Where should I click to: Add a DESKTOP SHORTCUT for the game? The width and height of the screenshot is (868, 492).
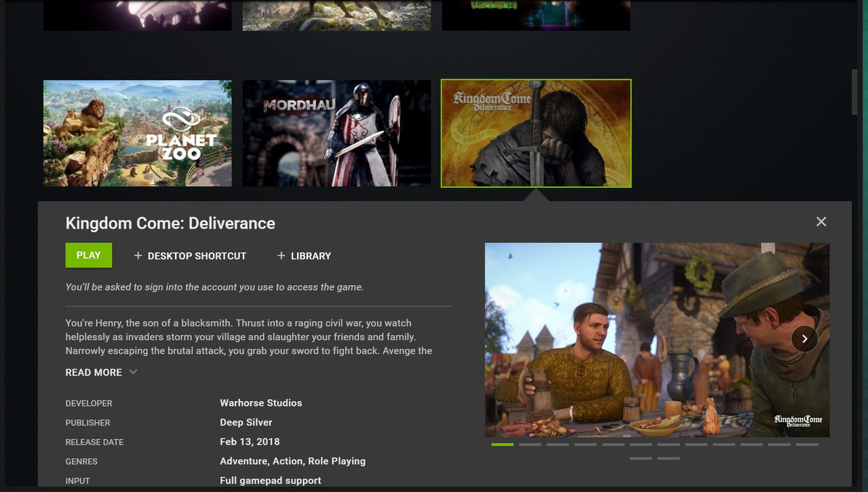pyautogui.click(x=190, y=256)
